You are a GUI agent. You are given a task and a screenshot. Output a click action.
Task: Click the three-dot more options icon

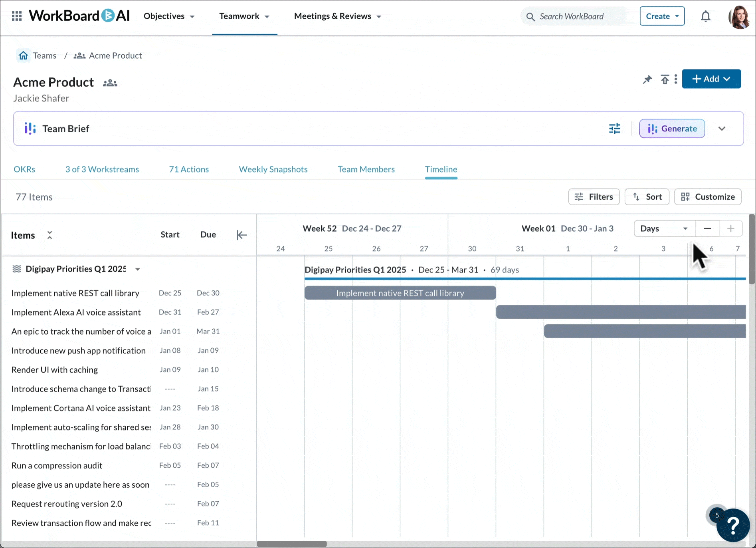pos(675,79)
